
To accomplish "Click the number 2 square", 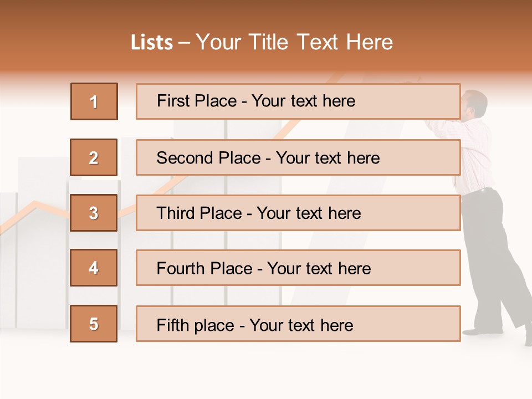I will tap(94, 157).
